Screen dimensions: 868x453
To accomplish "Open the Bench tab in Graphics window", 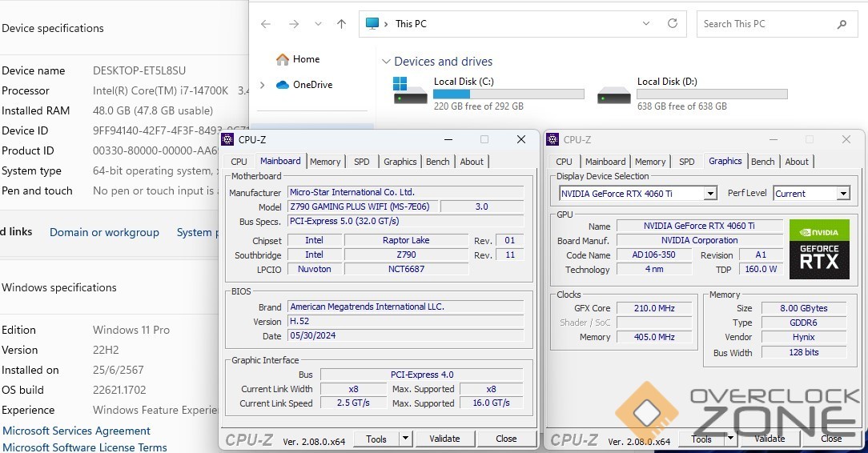I will [x=762, y=162].
